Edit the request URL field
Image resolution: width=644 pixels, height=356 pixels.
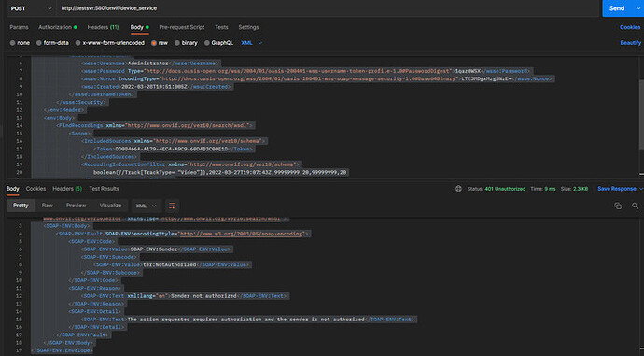point(327,8)
